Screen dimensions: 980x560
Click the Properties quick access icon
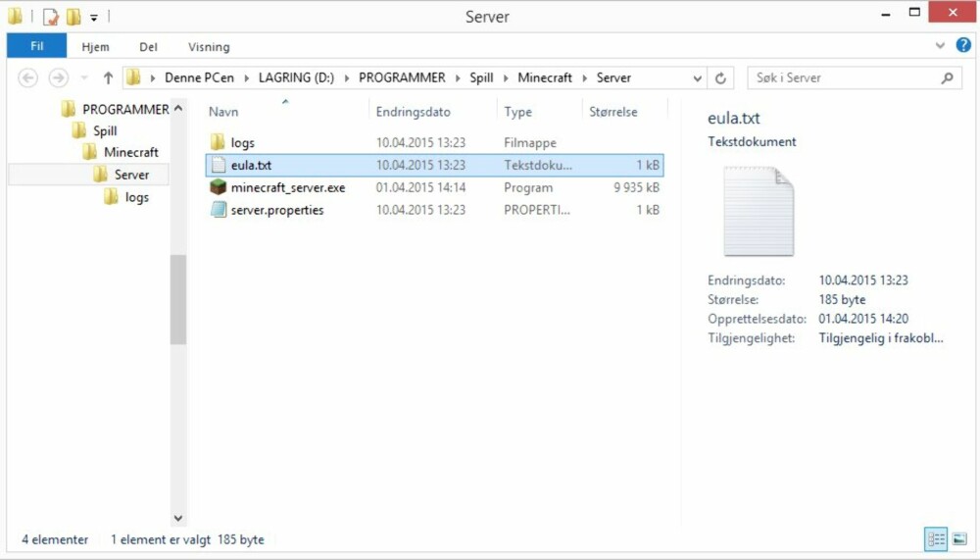coord(50,17)
